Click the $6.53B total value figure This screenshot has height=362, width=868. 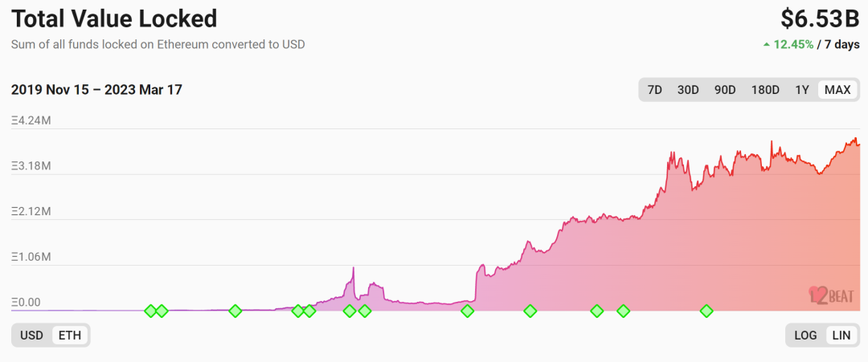[820, 18]
